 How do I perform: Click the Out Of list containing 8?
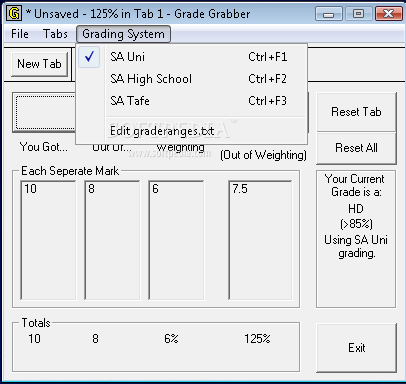point(112,240)
